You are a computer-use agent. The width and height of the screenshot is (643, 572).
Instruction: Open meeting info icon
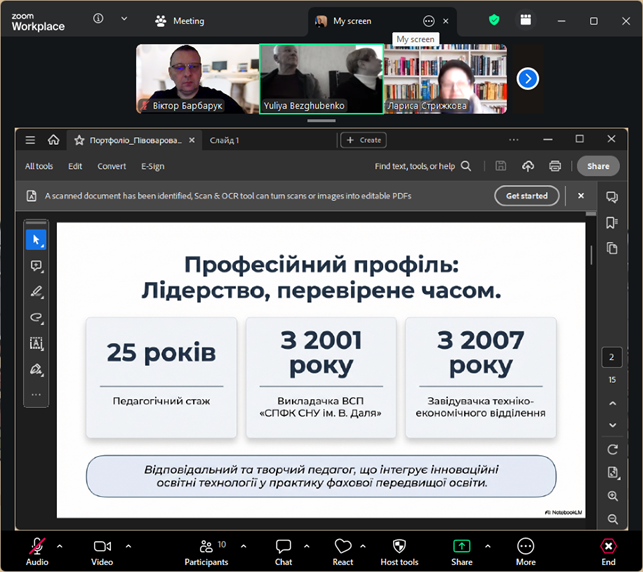pos(98,18)
